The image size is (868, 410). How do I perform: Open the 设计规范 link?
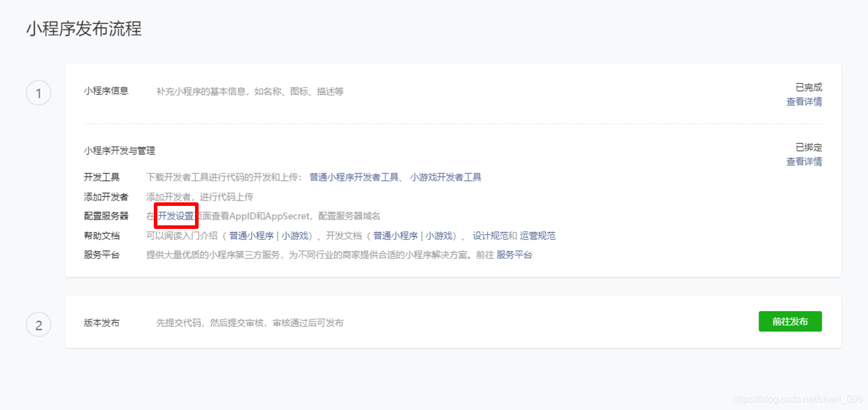490,235
